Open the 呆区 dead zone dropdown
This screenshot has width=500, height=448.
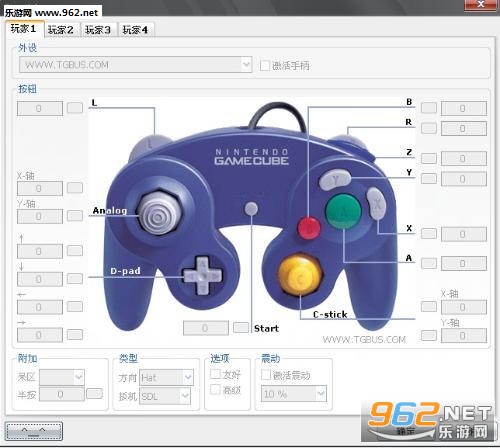(62, 377)
